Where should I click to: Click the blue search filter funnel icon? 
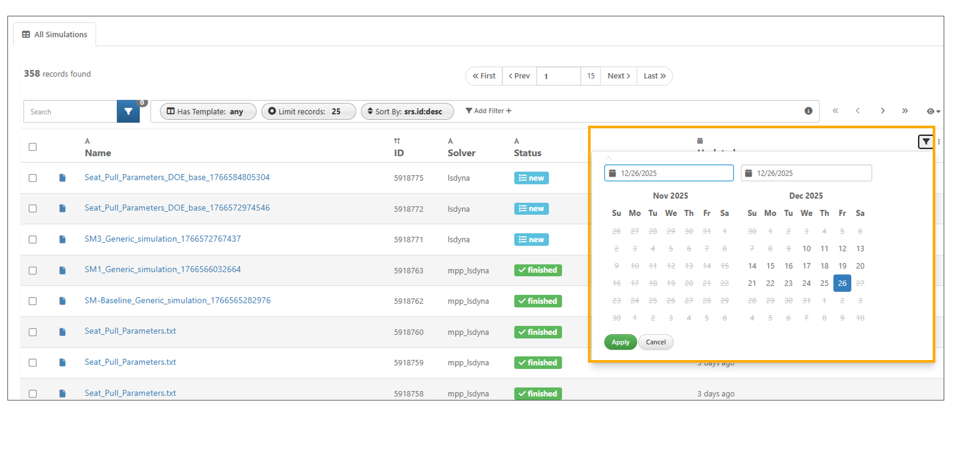(x=128, y=111)
